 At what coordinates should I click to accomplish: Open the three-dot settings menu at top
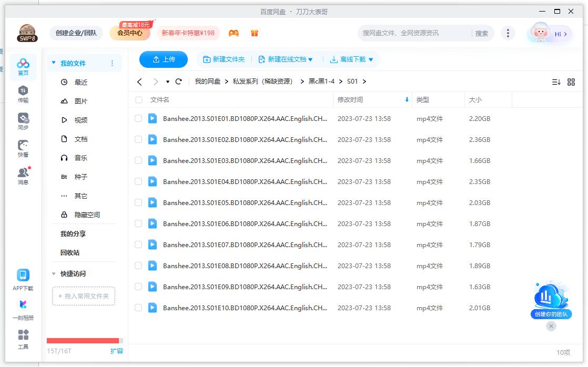(508, 33)
